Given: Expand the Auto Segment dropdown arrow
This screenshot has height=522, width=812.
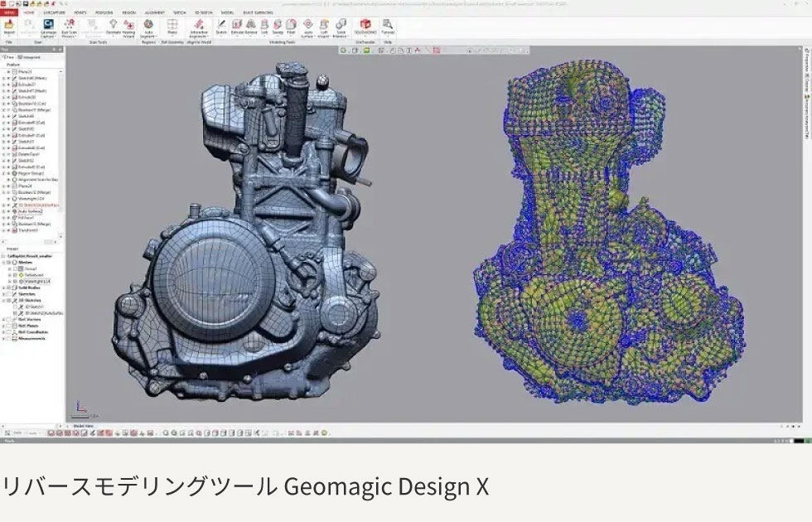Looking at the screenshot, I should coord(157,36).
